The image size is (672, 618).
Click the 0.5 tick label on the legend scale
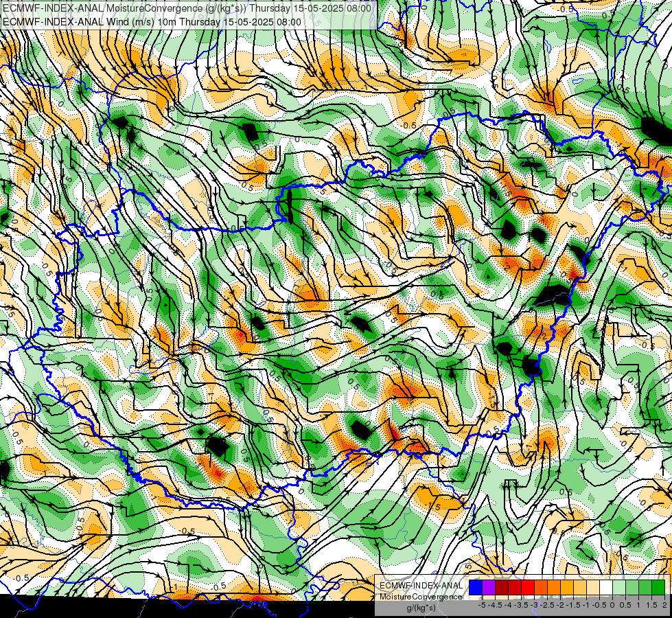click(x=625, y=605)
